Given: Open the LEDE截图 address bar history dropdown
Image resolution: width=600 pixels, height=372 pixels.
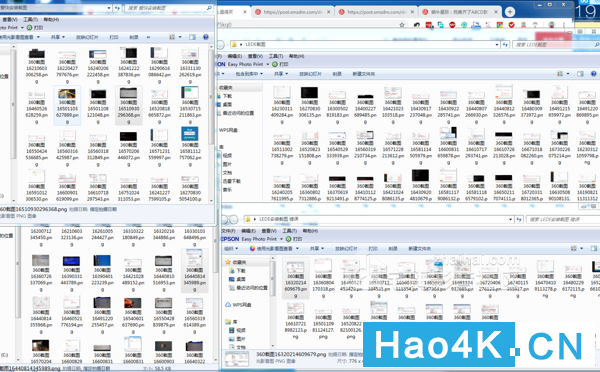Looking at the screenshot, I should click(x=497, y=45).
